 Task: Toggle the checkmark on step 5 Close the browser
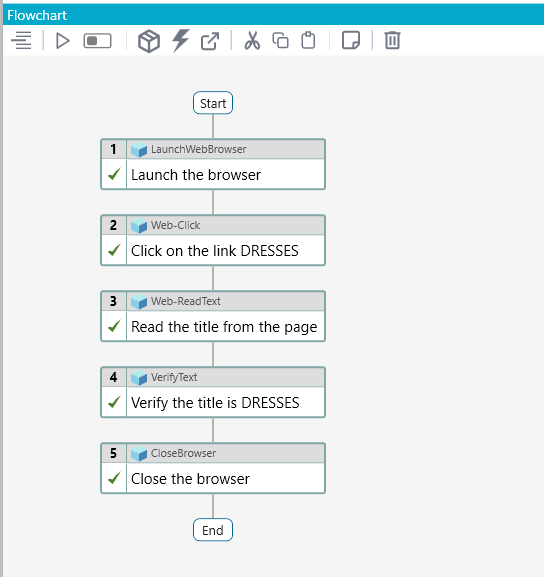(x=114, y=478)
